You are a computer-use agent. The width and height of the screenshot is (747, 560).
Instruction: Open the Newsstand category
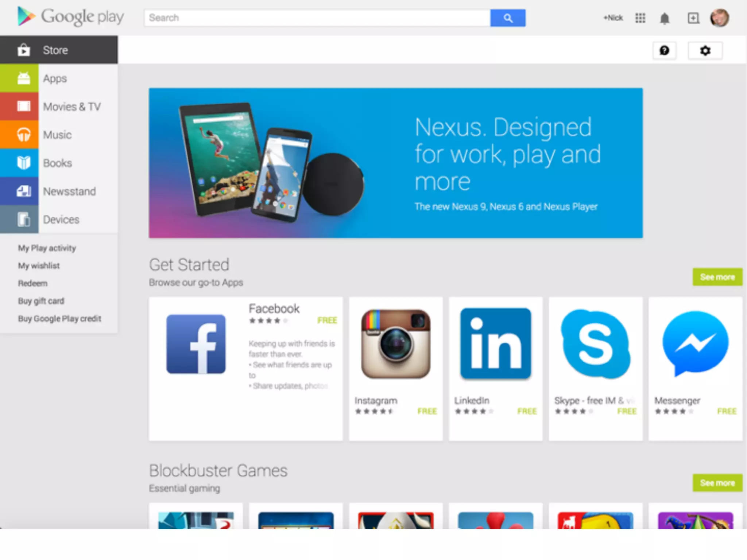pyautogui.click(x=59, y=191)
